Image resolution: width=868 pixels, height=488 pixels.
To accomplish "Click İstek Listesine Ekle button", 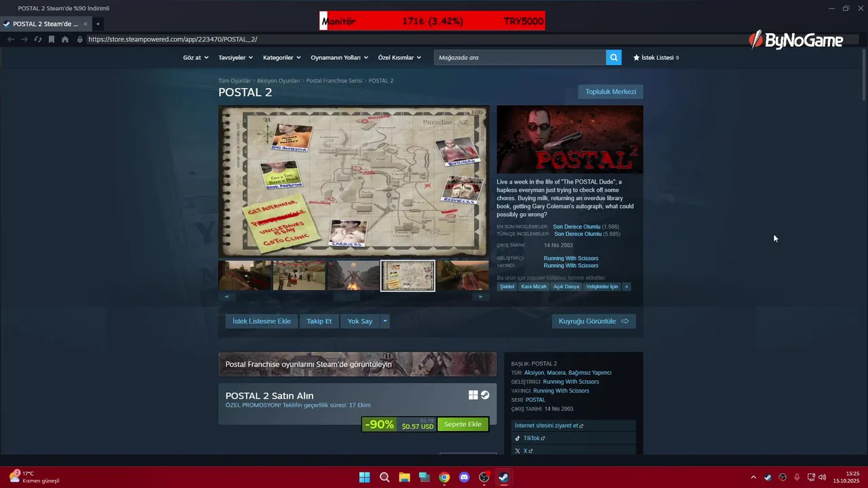I will coord(262,321).
